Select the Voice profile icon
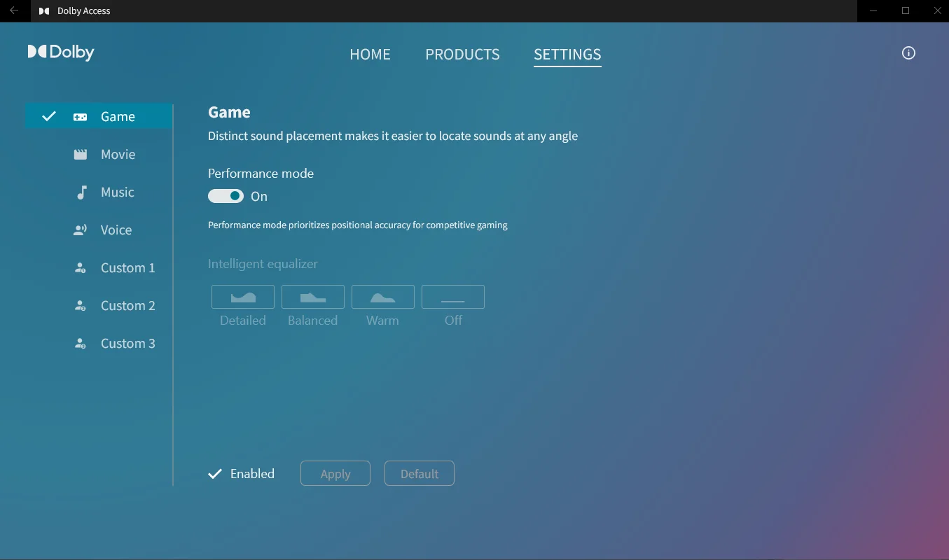The image size is (949, 560). [81, 230]
